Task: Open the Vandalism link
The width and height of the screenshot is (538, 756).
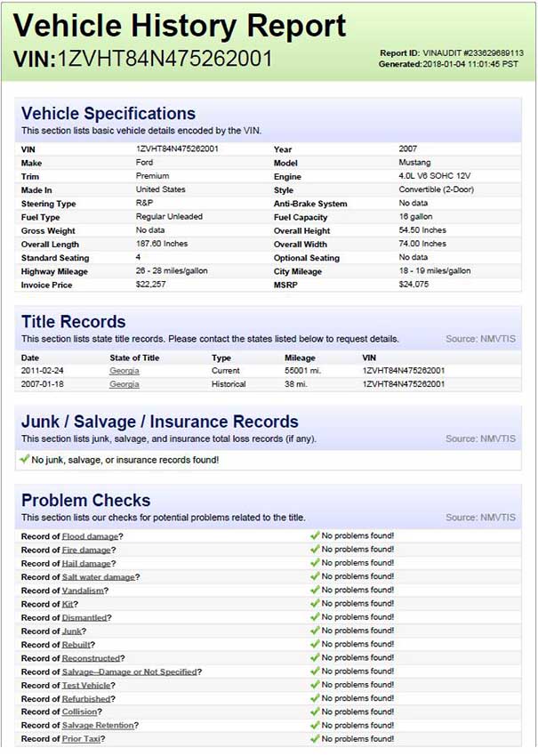Action: click(83, 591)
